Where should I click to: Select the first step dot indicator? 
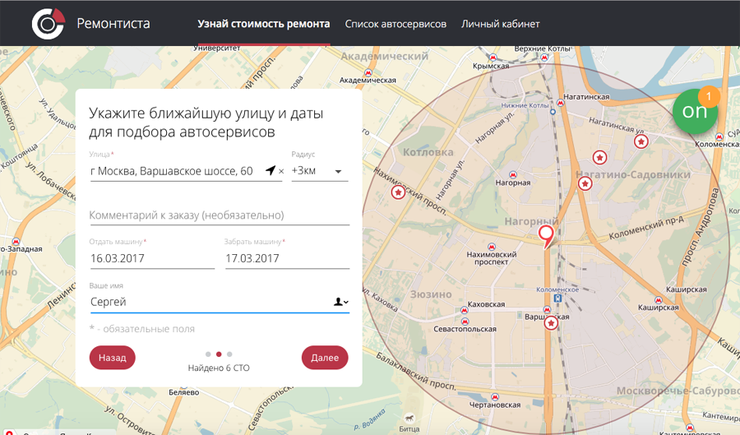[x=208, y=354]
